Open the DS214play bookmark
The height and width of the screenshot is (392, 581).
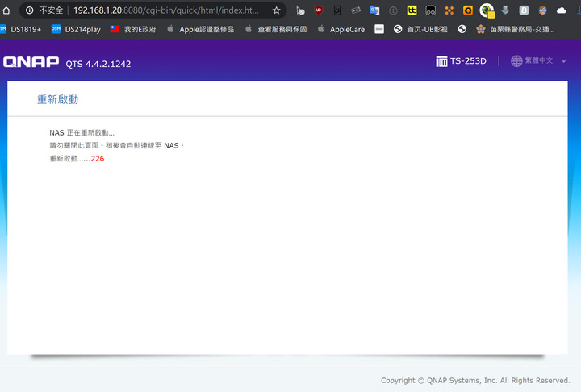76,29
